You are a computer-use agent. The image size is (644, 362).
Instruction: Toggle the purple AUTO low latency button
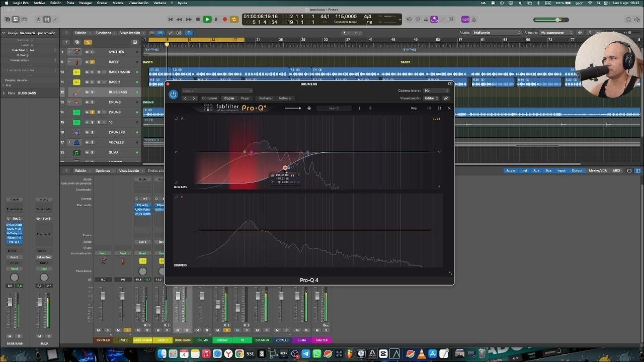(x=434, y=20)
